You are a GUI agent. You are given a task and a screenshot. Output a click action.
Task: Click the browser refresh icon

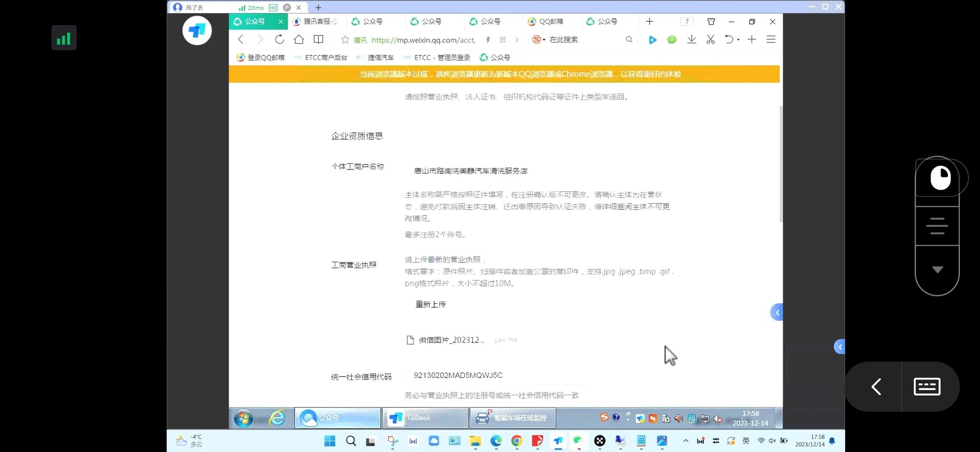pos(279,39)
